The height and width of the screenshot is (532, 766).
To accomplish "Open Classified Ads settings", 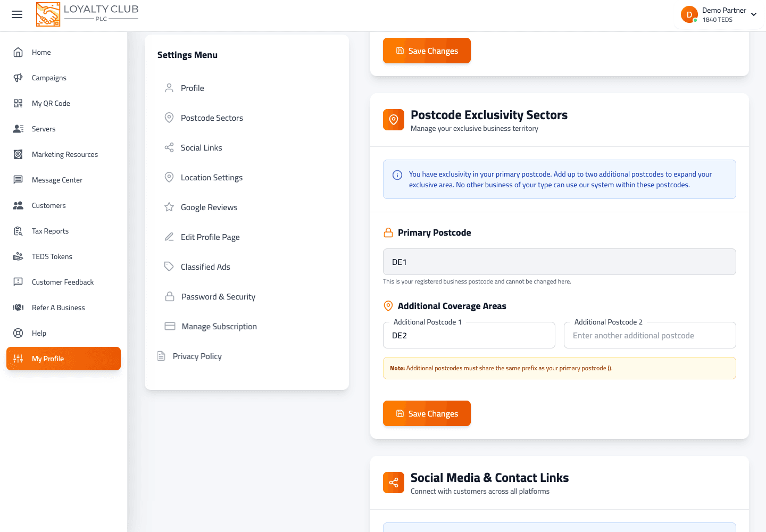I will 247,267.
